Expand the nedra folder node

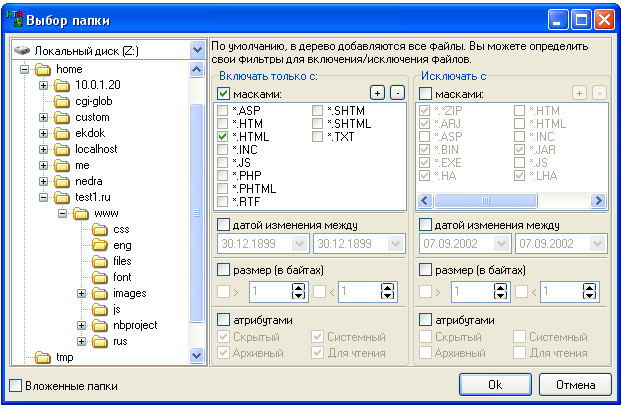point(44,181)
